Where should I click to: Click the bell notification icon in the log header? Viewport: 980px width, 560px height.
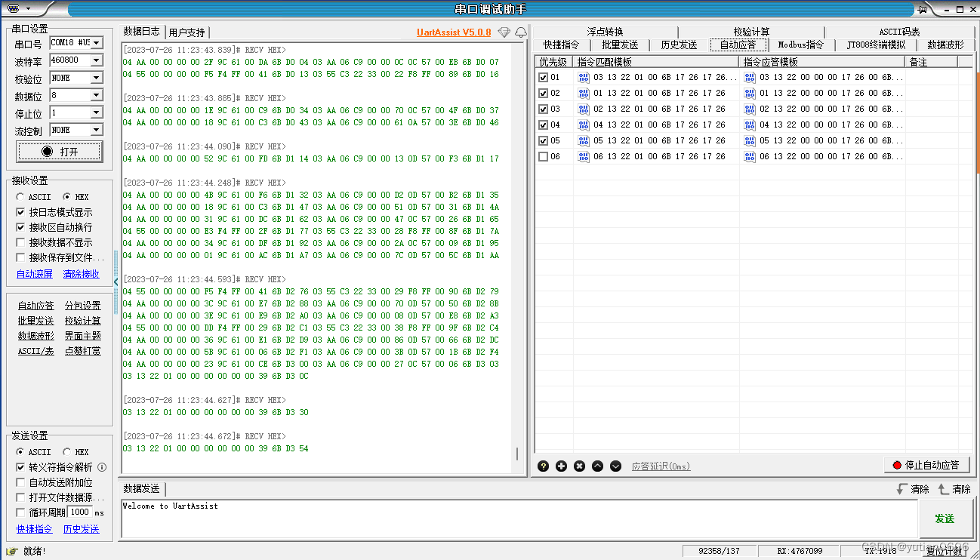[521, 32]
